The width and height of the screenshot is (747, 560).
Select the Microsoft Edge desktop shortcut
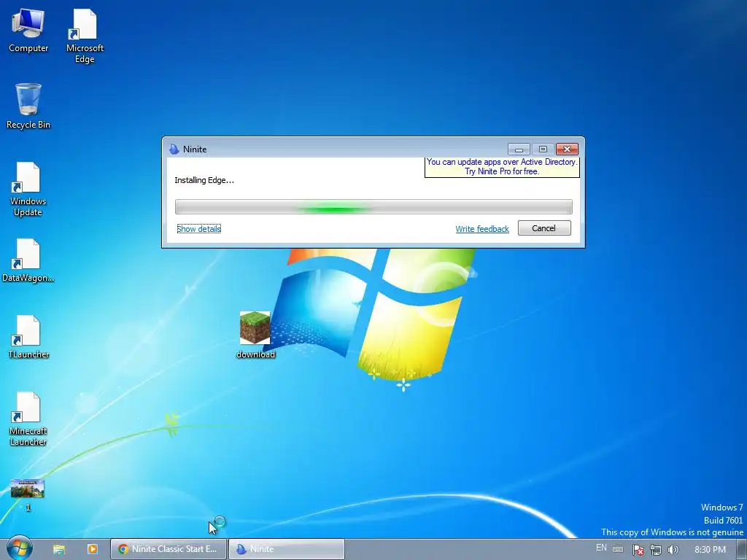[85, 36]
